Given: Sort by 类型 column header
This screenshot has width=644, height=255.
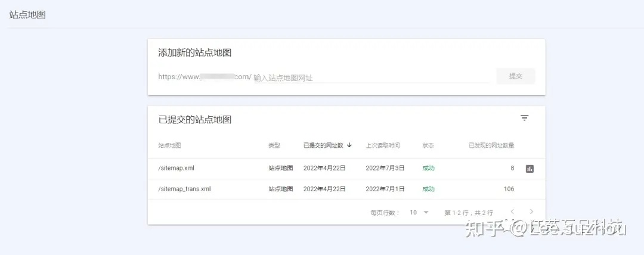Looking at the screenshot, I should pyautogui.click(x=274, y=145).
